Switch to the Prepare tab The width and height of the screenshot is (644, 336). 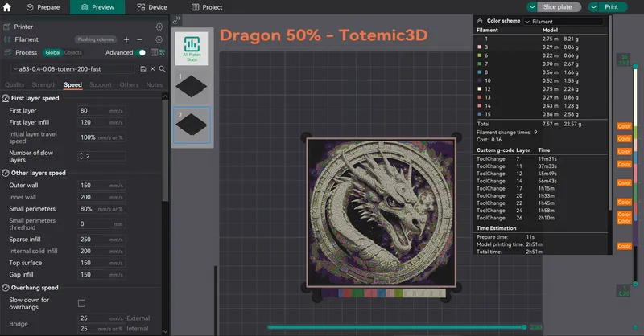[43, 7]
